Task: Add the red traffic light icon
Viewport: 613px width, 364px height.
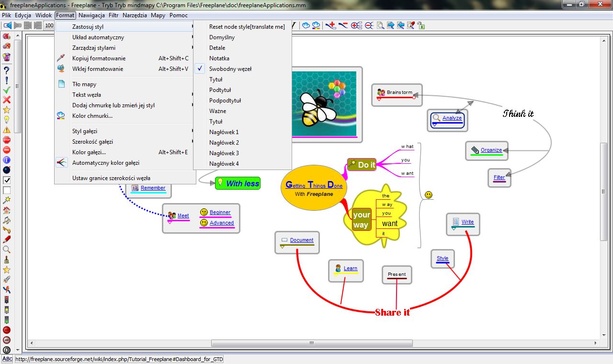Action: tap(7, 300)
